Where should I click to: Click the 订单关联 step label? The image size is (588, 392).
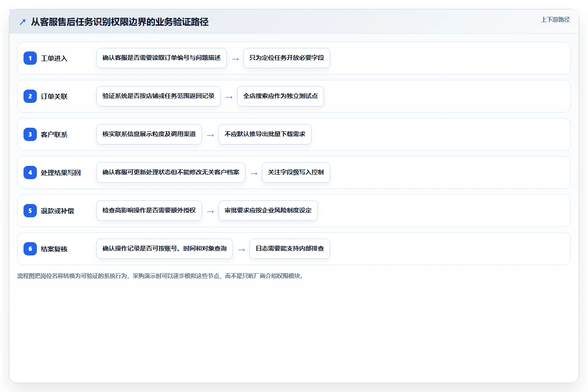point(54,96)
